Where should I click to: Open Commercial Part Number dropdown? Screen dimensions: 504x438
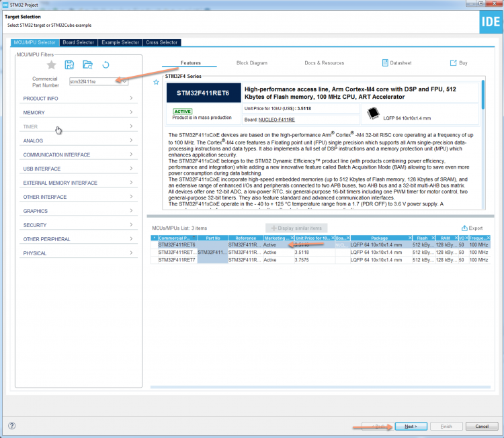tap(124, 81)
